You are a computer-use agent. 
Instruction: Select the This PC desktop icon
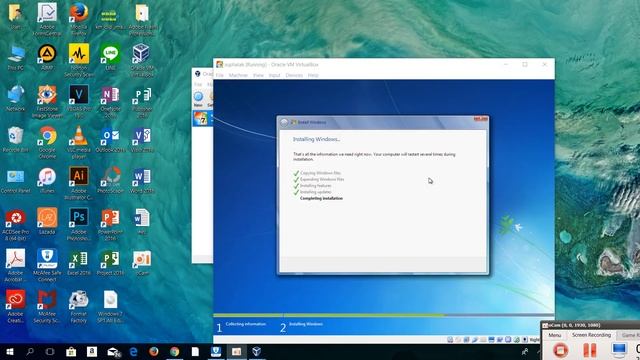[16, 58]
